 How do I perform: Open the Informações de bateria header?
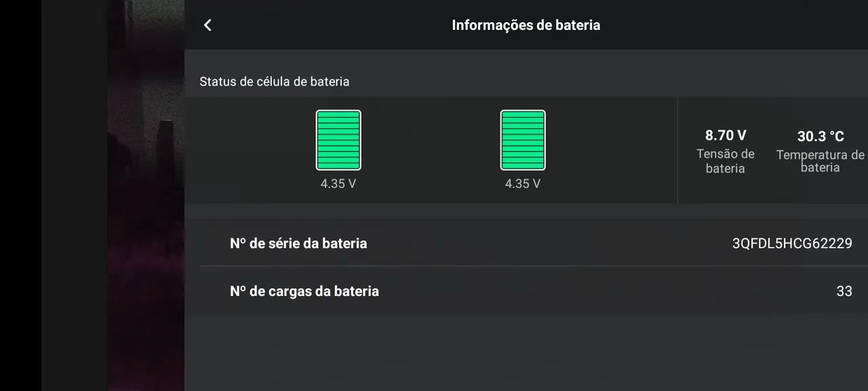pos(526,25)
